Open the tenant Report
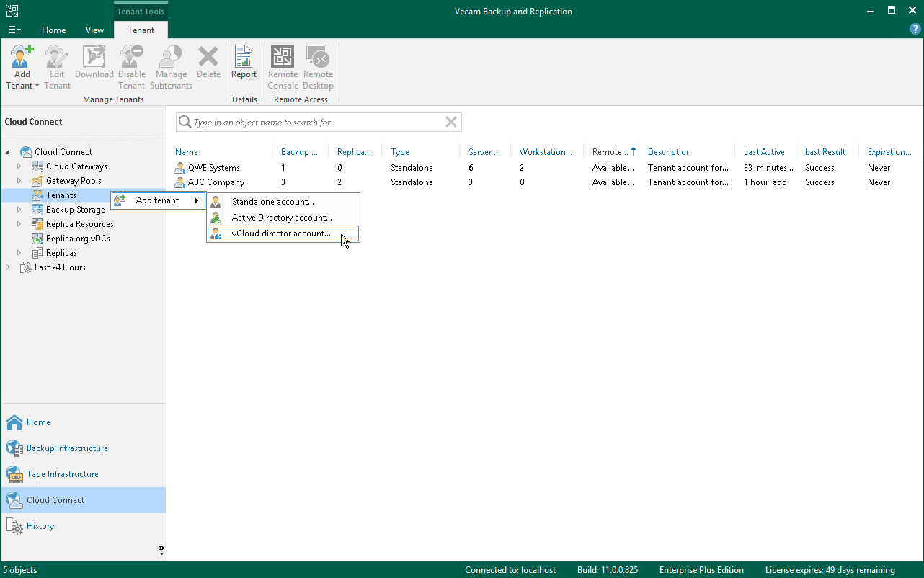 click(244, 63)
